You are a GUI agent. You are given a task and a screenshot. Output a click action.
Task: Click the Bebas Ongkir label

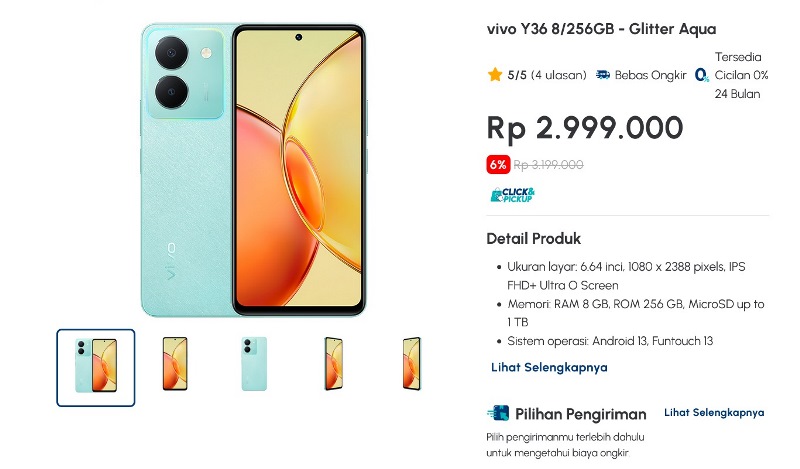click(651, 75)
